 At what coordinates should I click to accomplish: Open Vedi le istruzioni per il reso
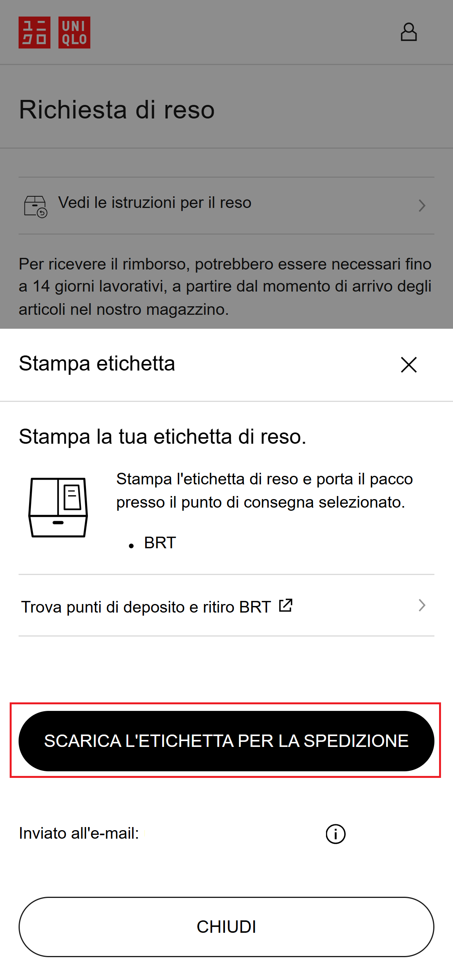pos(155,203)
